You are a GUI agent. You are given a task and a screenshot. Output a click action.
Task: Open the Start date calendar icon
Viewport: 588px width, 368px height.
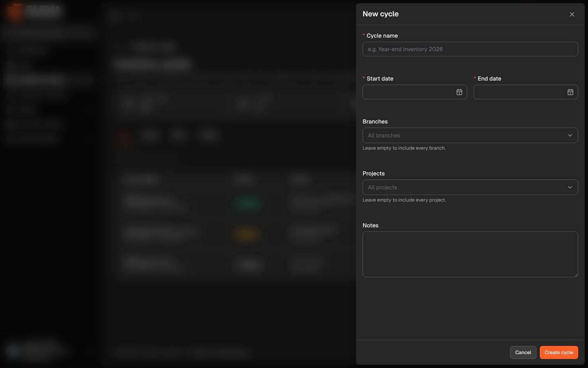coord(459,92)
